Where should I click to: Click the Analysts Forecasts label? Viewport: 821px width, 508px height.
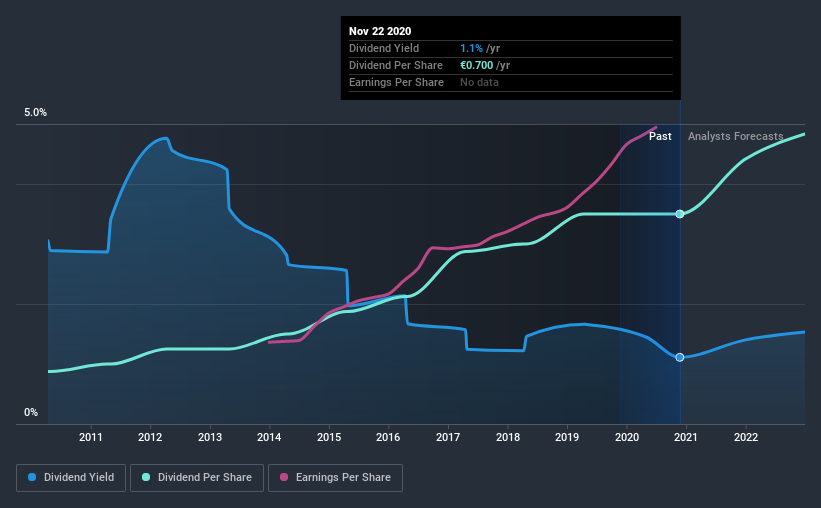pos(736,136)
